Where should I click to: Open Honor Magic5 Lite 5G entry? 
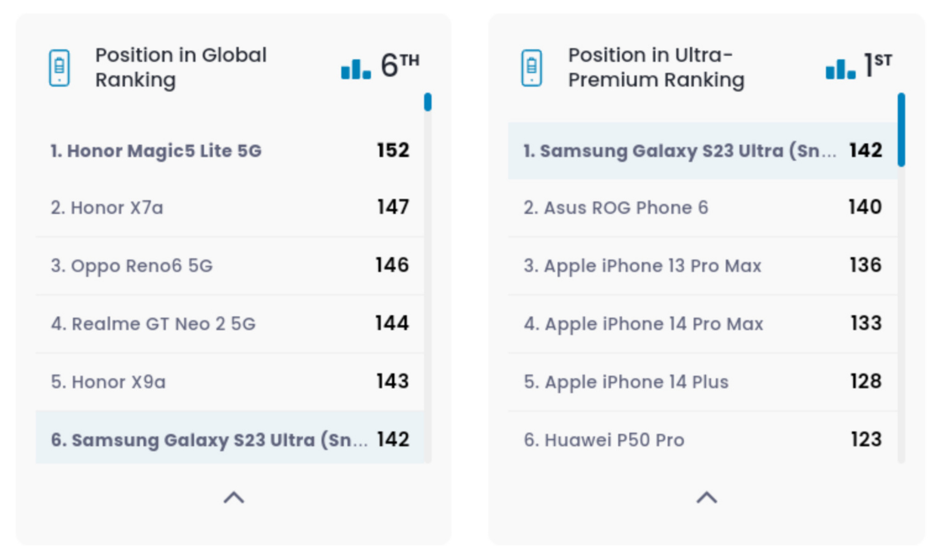156,151
